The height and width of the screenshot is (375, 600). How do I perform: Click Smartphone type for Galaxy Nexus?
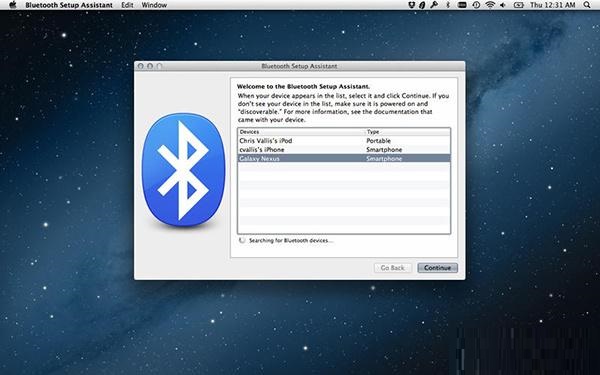pos(384,158)
